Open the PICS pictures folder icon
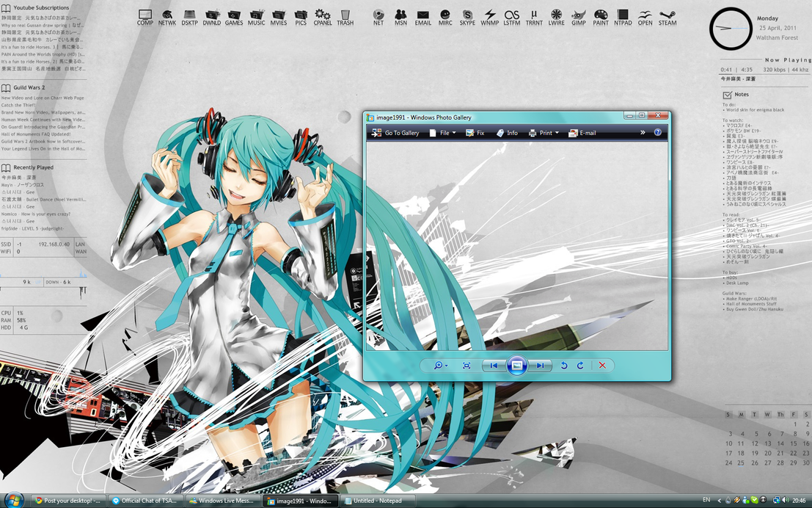The height and width of the screenshot is (508, 812). click(x=301, y=17)
